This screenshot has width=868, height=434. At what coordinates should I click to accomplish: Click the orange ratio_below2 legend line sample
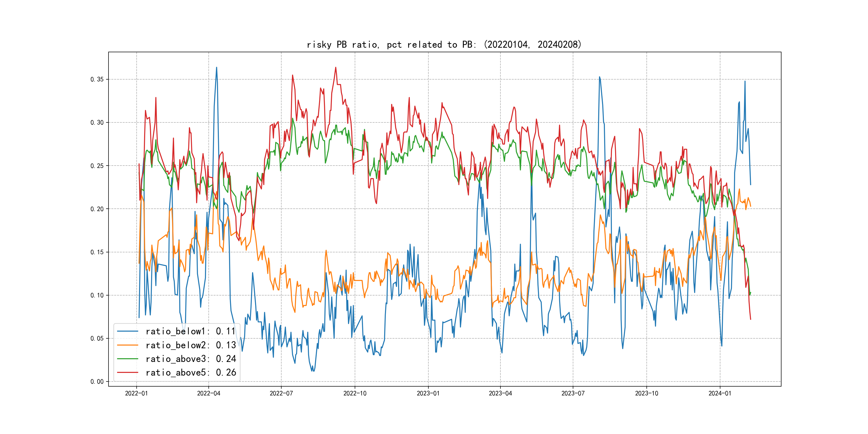[127, 345]
